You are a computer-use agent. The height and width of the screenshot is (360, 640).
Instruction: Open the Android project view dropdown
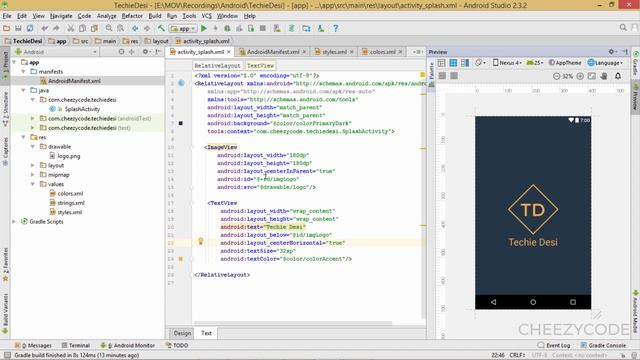[56, 52]
